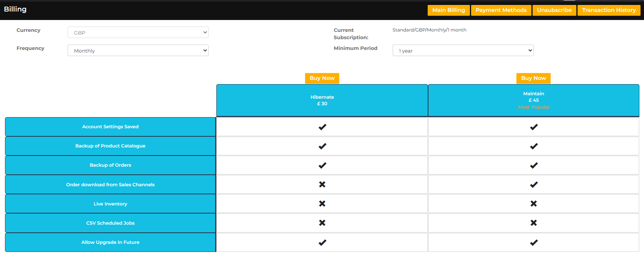Buy the Maintain plan with Buy Now
644x265 pixels.
coord(533,78)
